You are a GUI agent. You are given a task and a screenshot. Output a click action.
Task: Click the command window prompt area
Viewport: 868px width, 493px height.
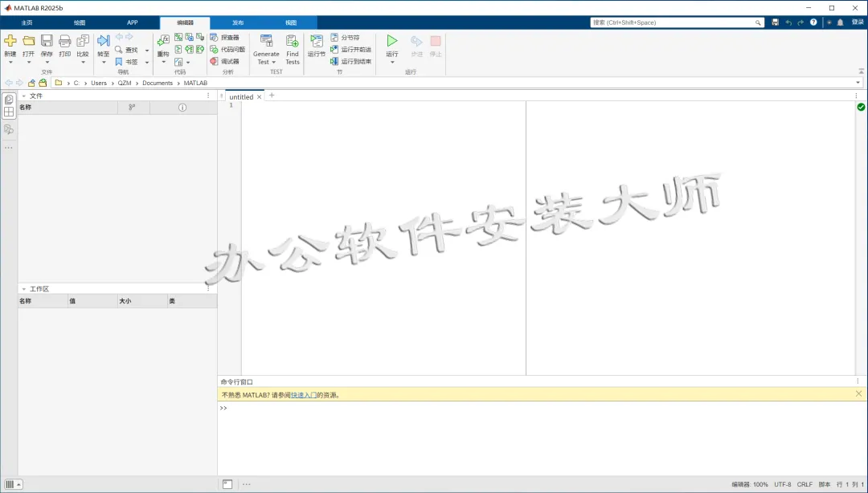(542, 438)
